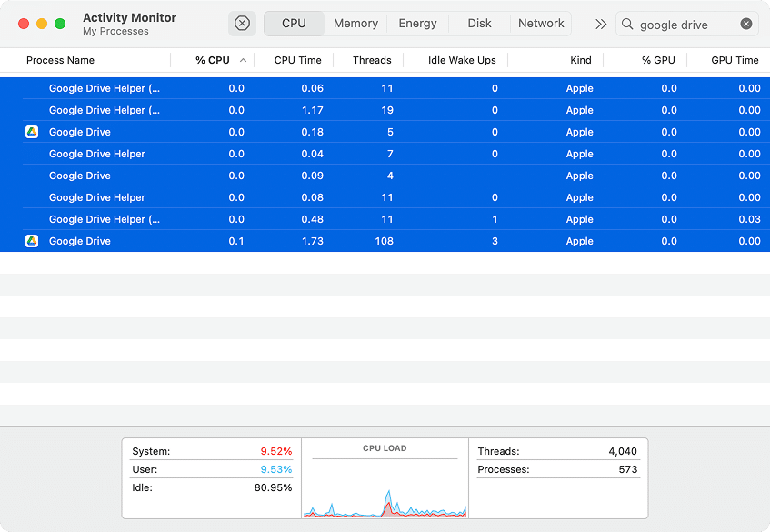Clear the search field text
This screenshot has width=770, height=532.
746,25
